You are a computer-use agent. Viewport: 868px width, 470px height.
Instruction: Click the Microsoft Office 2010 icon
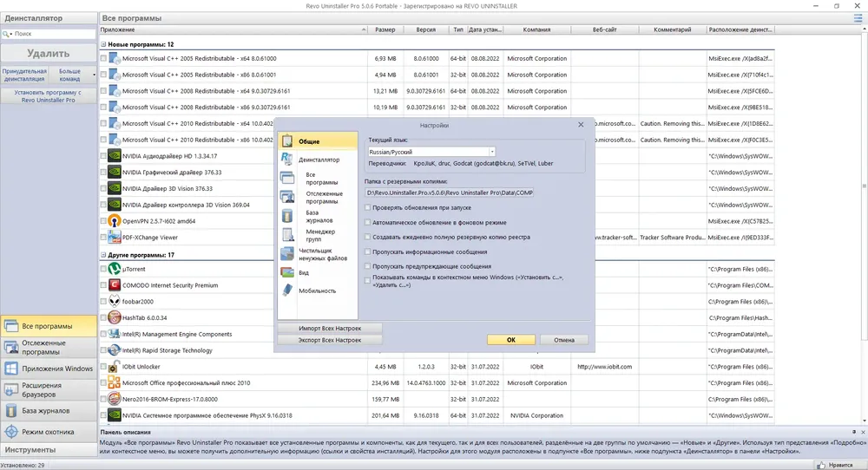point(115,382)
